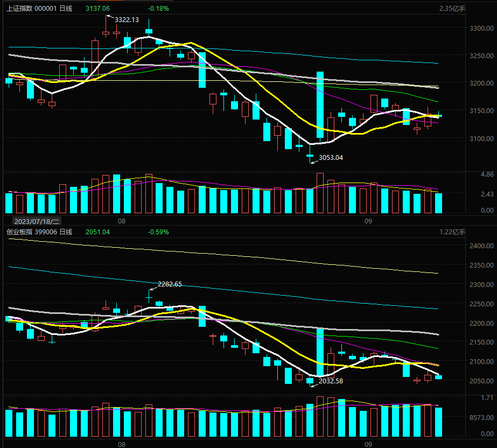The width and height of the screenshot is (497, 448).
Task: Select the 2023/07/18/二 date marker
Action: (37, 221)
